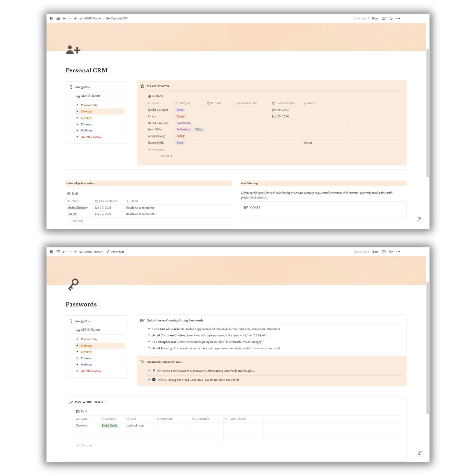
Task: Click Share button in Personal CRM window
Action: [x=375, y=19]
